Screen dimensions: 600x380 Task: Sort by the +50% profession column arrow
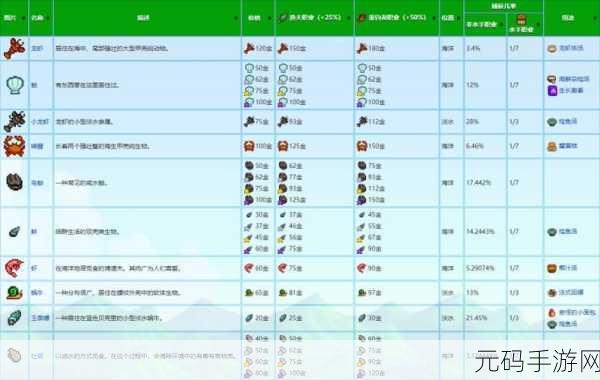click(x=435, y=18)
